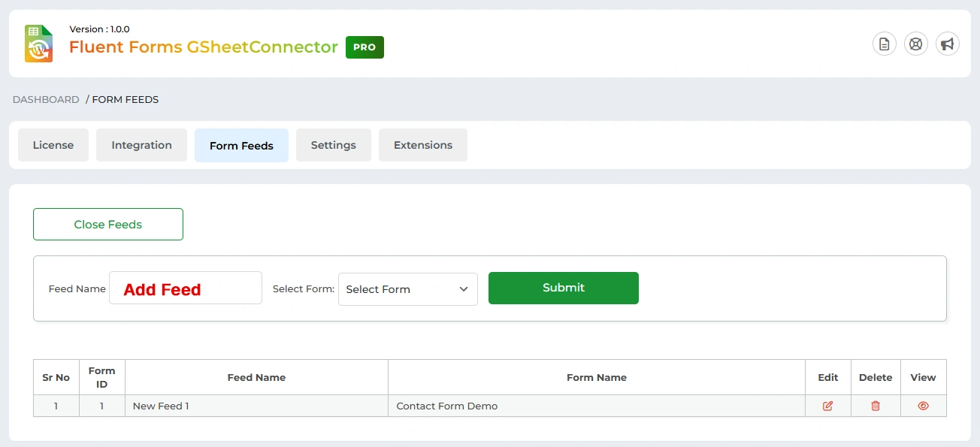View New Feed 1 with eye icon

tap(924, 406)
